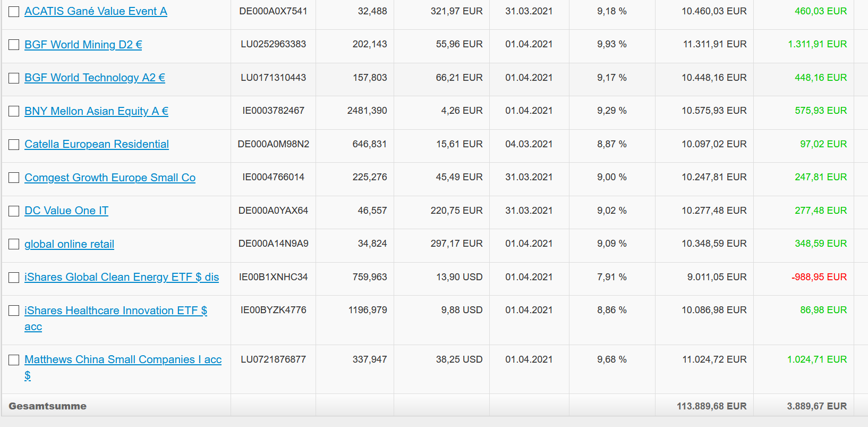The height and width of the screenshot is (427, 868).
Task: Select the DC Value One IT checkbox
Action: point(14,211)
